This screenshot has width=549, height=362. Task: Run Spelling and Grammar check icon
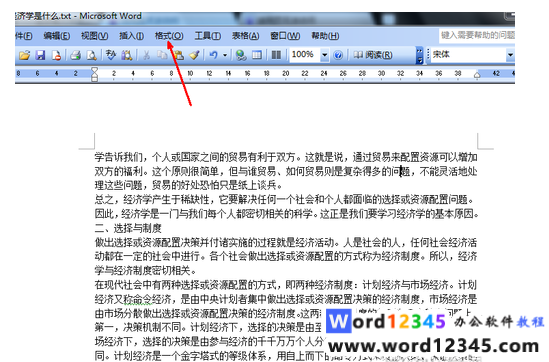(x=111, y=55)
